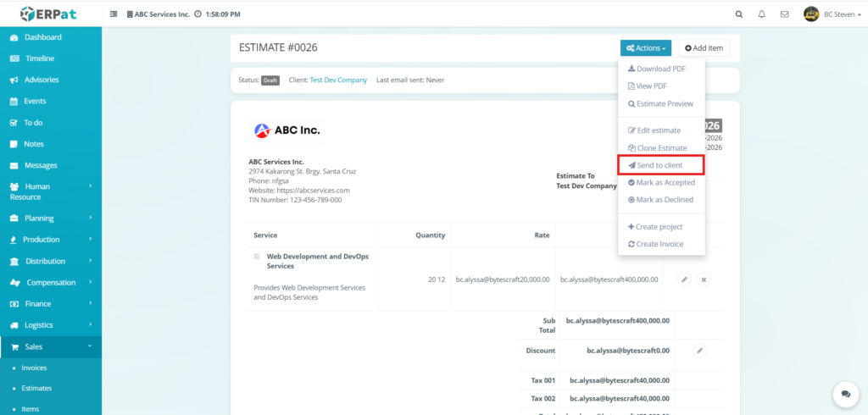Open the notifications bell icon
The width and height of the screenshot is (868, 415).
pyautogui.click(x=762, y=14)
